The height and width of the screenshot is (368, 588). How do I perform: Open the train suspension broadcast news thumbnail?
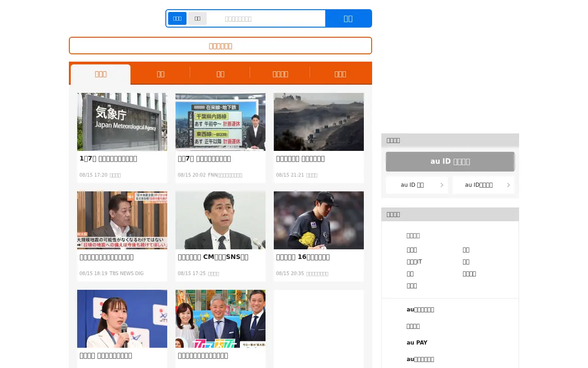(220, 122)
